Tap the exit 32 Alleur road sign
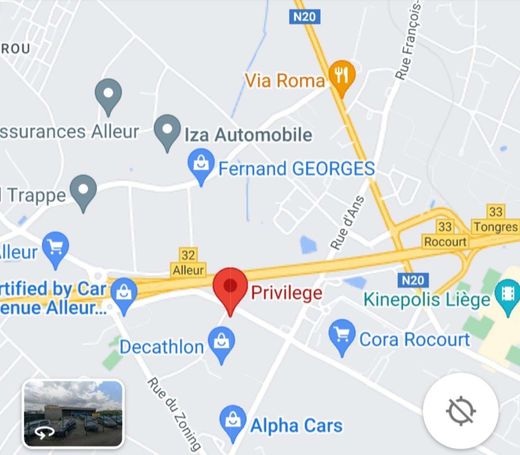 pos(188,263)
